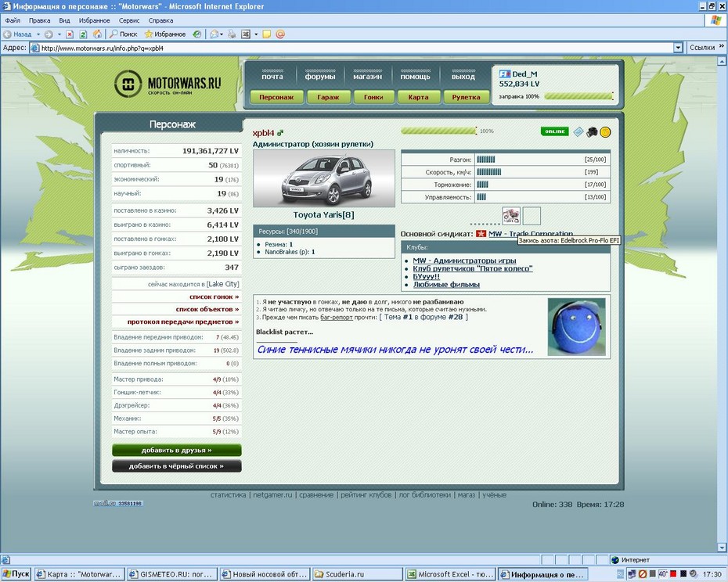The image size is (728, 582).
Task: Click the blue message envelope icon
Action: [578, 131]
